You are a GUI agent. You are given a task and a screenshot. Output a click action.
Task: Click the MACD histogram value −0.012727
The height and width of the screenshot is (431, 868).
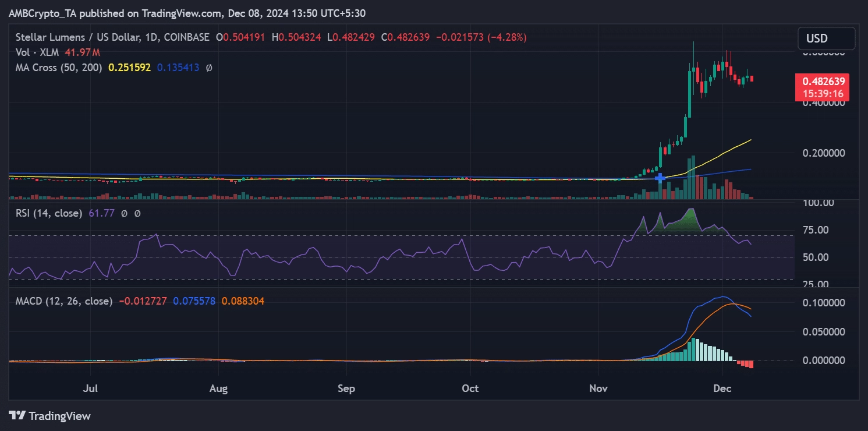click(143, 301)
